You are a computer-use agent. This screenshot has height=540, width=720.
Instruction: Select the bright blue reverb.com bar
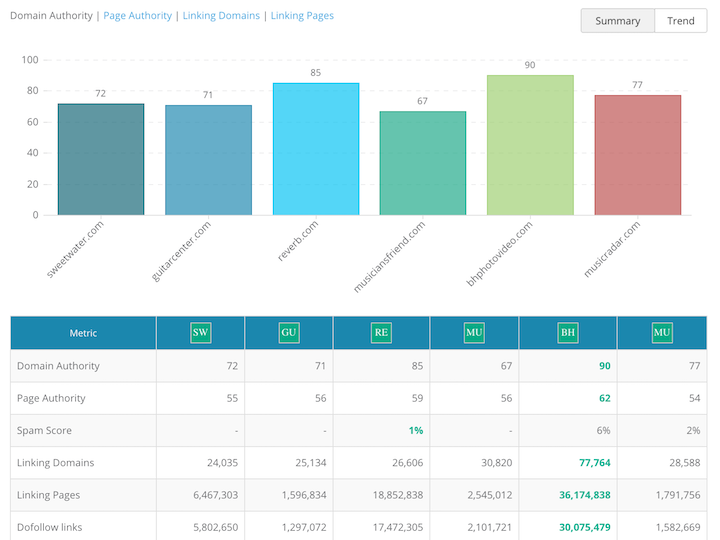[x=316, y=149]
